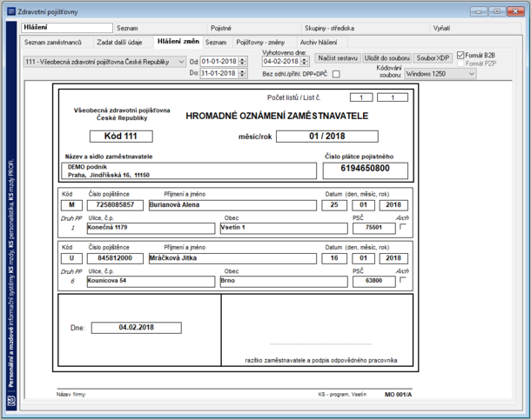Click the app icon in the title bar
The image size is (531, 420).
[11, 12]
